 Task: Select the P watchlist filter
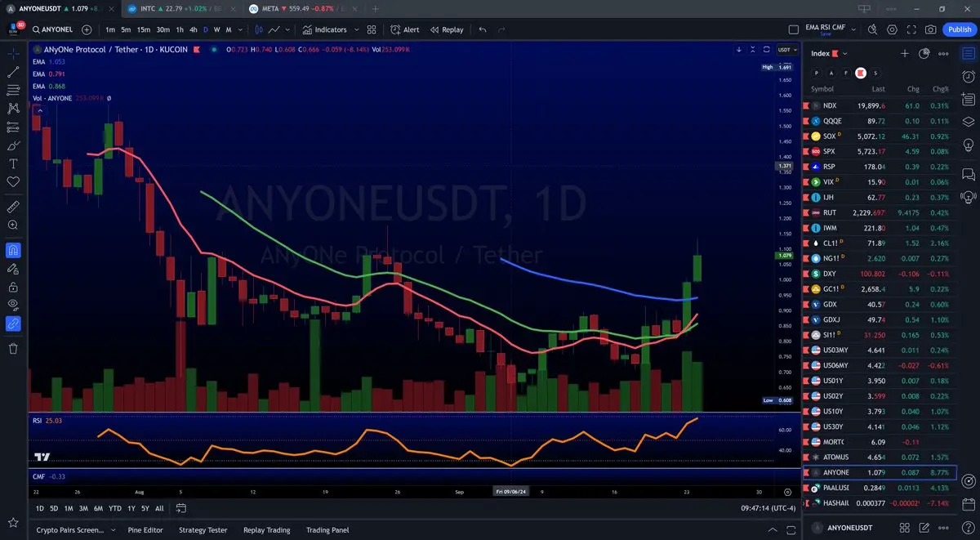pos(816,73)
